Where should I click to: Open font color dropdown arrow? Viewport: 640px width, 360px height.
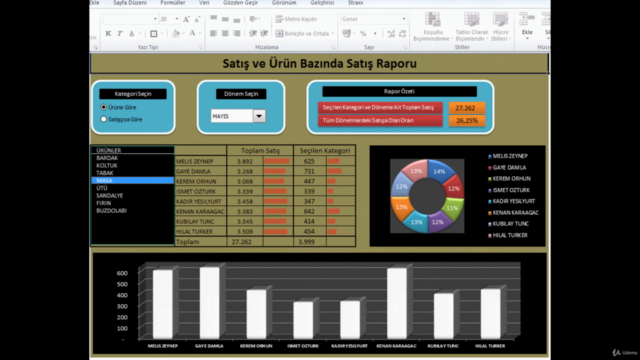(200, 33)
